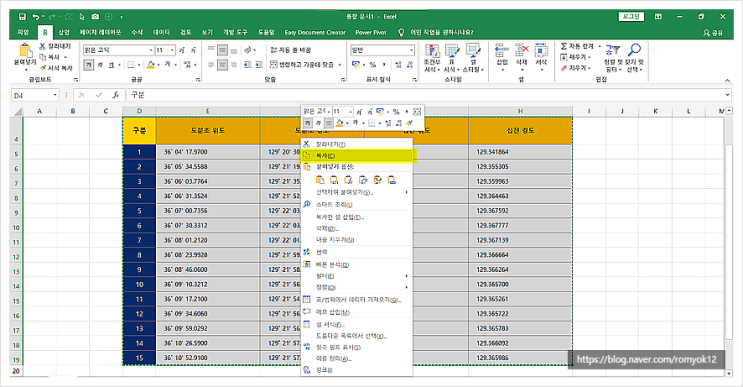Image resolution: width=743 pixels, height=387 pixels.
Task: Click the Format cells (서식) ribbon icon
Action: (x=541, y=50)
